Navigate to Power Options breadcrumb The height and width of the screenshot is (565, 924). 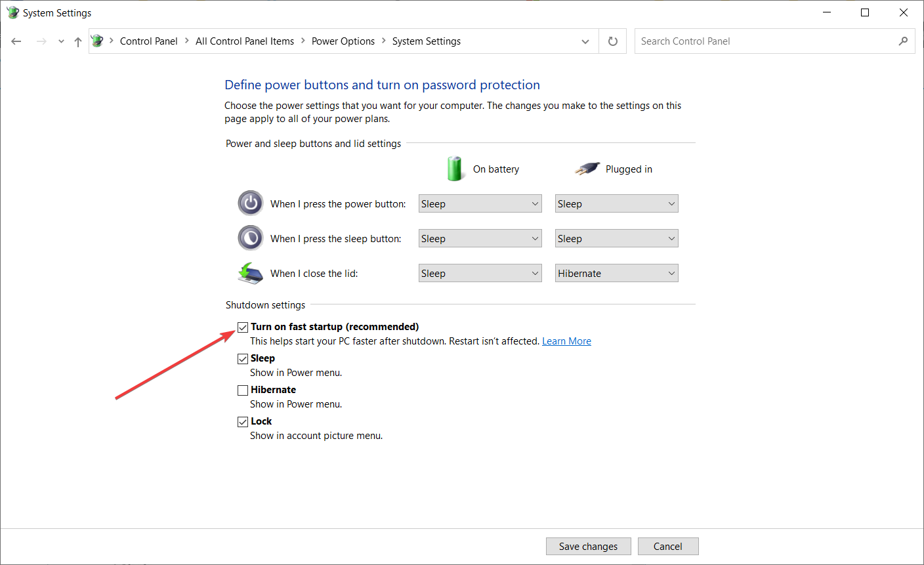[x=343, y=41]
